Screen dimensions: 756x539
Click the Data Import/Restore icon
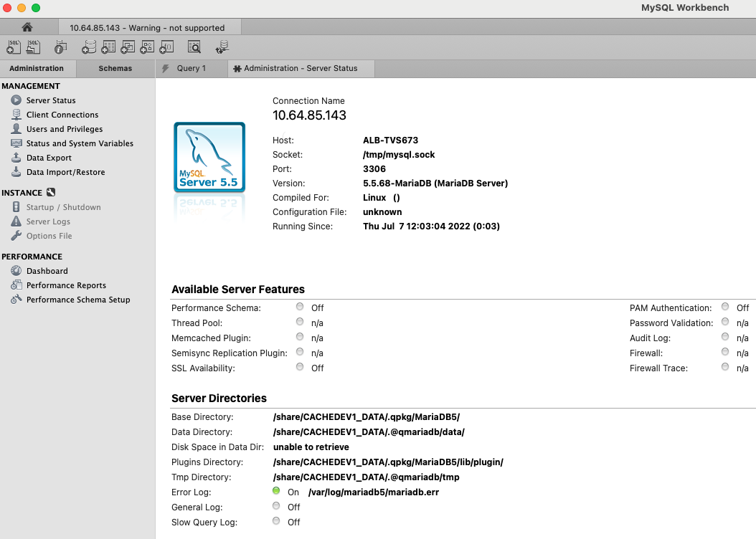click(x=16, y=172)
